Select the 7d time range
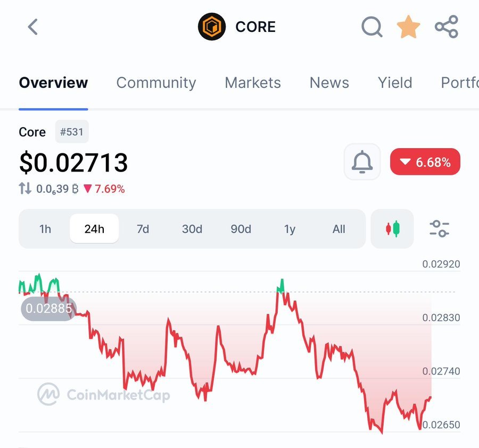This screenshot has width=479, height=448. pyautogui.click(x=143, y=229)
